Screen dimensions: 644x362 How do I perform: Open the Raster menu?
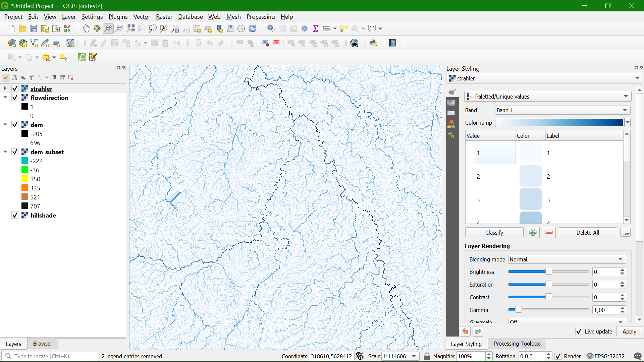tap(164, 17)
